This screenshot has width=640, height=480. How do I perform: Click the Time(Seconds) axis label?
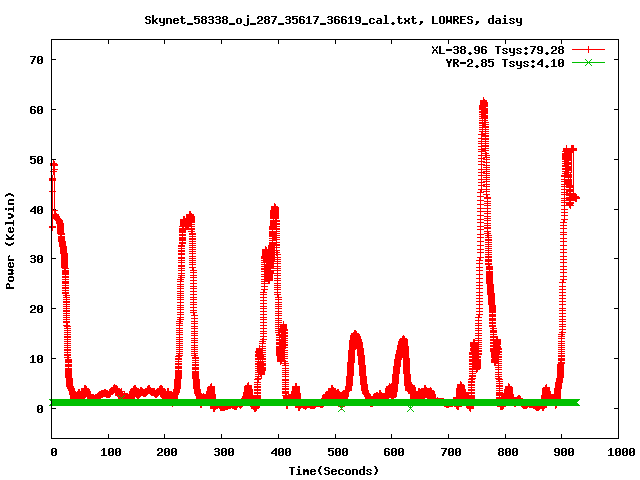[333, 471]
